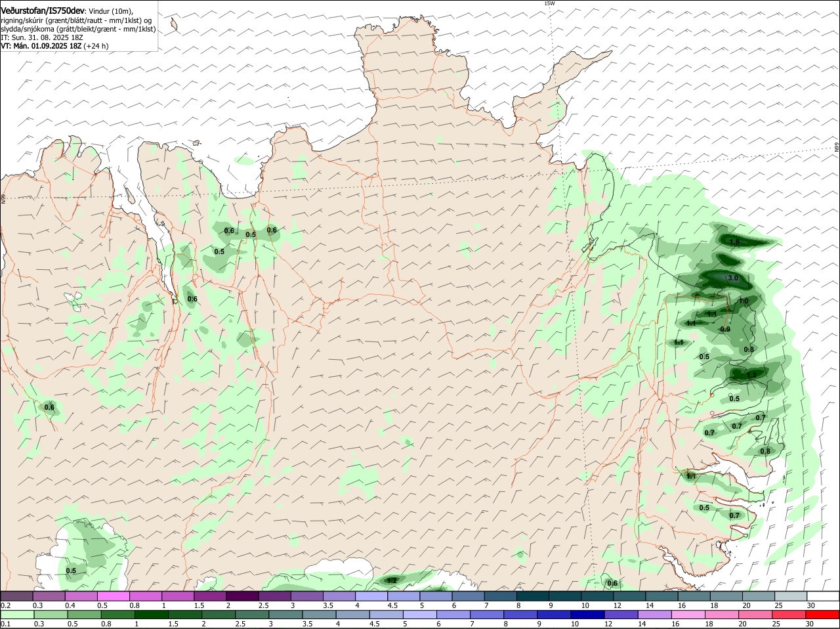Click the 1.8 precipitation value on the map

[735, 242]
